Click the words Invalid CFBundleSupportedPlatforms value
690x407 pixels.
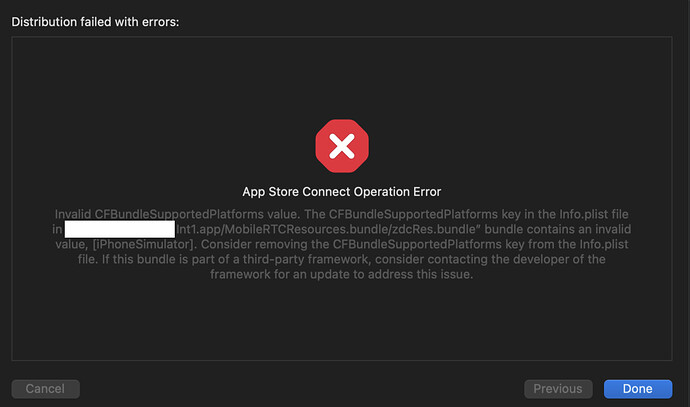pyautogui.click(x=177, y=214)
